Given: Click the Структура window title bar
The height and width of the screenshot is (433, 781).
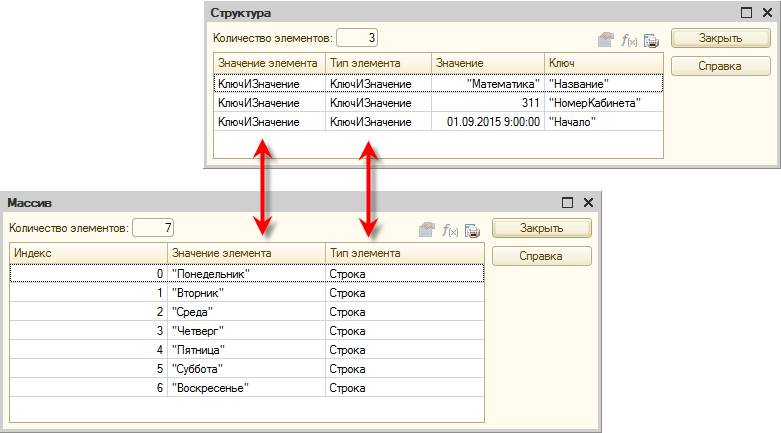Looking at the screenshot, I should 492,12.
